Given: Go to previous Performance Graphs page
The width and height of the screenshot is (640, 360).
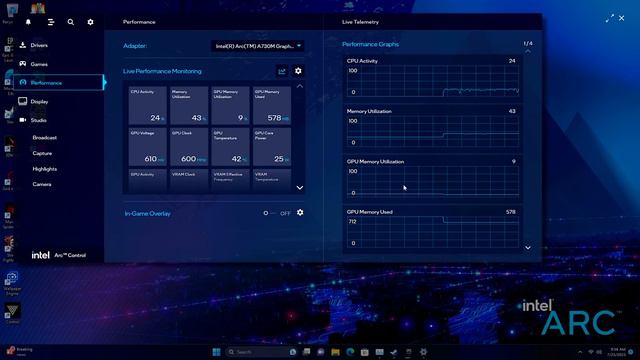Looking at the screenshot, I should [x=528, y=51].
